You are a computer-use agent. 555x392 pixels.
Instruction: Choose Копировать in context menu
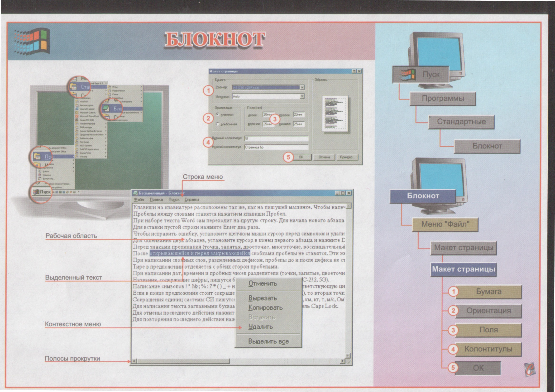(x=265, y=308)
